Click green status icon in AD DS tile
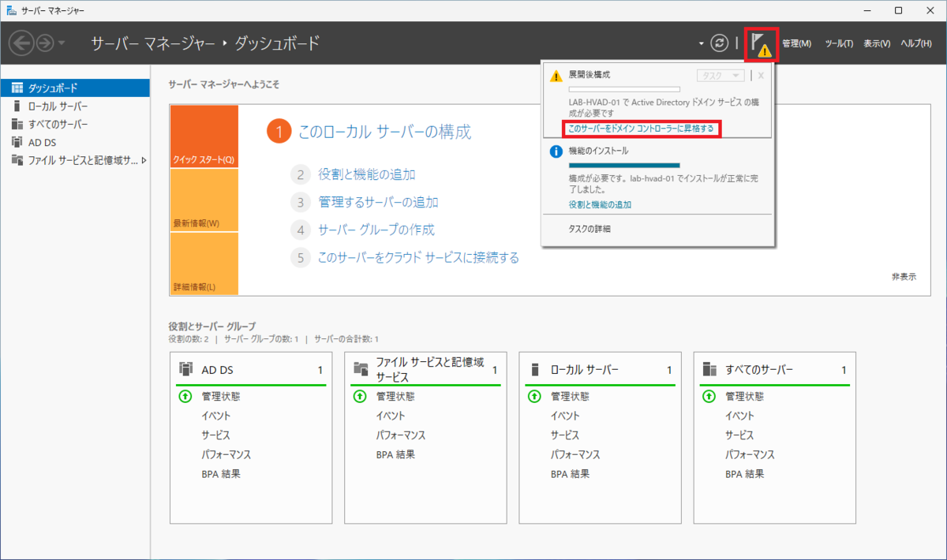This screenshot has height=560, width=947. point(185,396)
